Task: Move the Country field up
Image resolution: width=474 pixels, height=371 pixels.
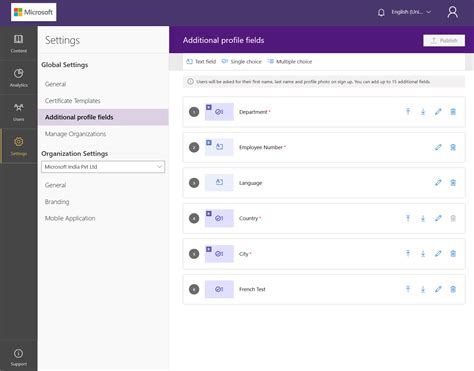Action: pyautogui.click(x=408, y=218)
